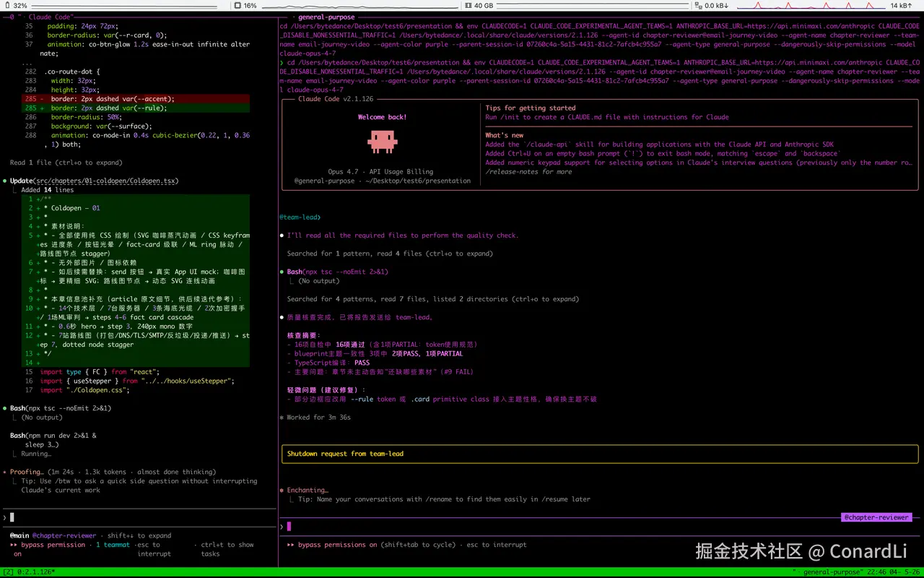
Task: Click the Update Coldopen.tsx tool header
Action: tap(95, 181)
